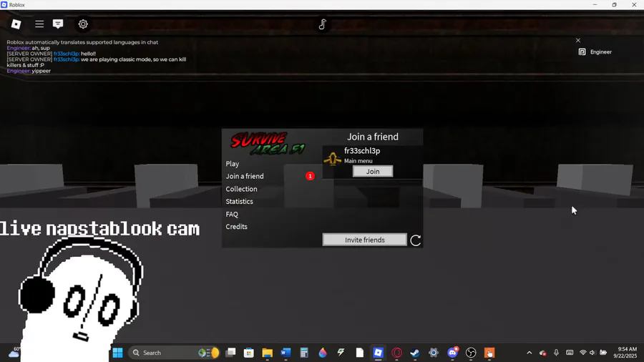Open the weather widget on taskbar

14,353
